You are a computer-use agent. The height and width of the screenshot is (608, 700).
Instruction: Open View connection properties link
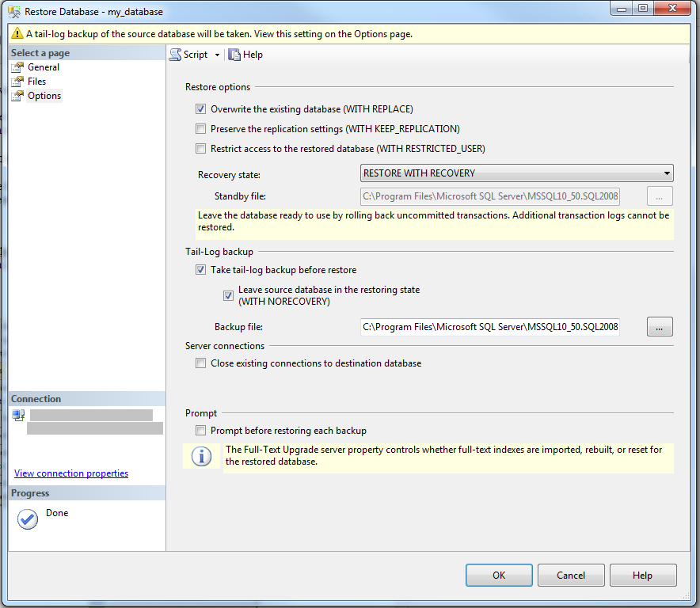[71, 473]
